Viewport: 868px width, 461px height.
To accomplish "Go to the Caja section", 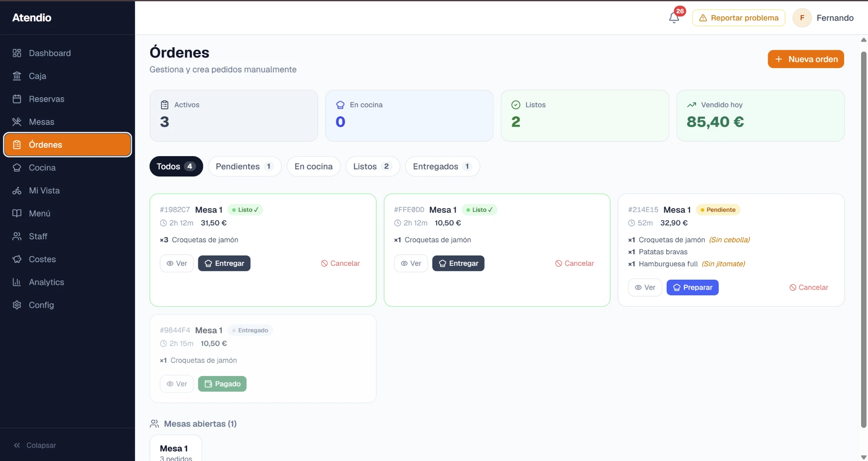I will (x=67, y=76).
